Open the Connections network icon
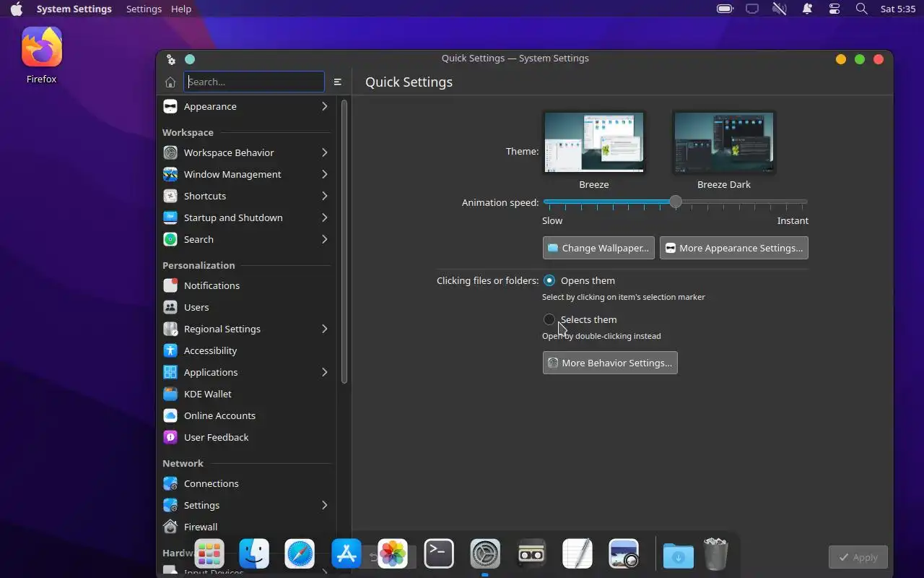 170,483
